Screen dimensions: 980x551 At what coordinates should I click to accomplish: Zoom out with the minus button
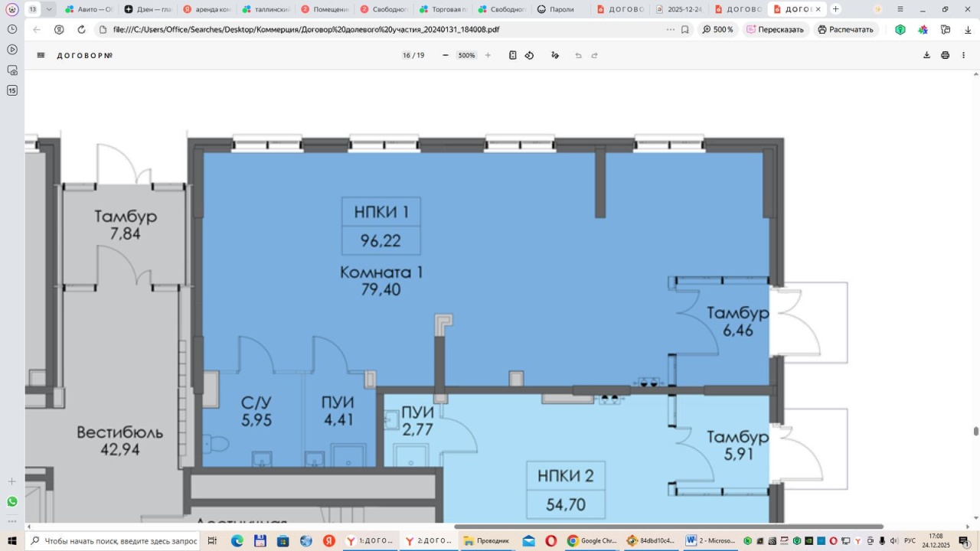coord(446,55)
